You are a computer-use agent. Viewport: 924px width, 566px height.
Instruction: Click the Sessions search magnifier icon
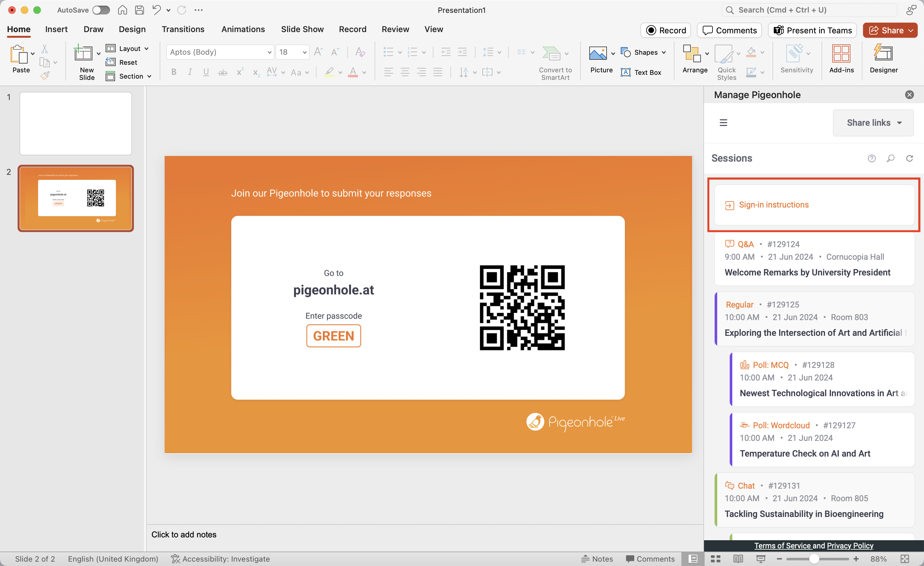(891, 158)
